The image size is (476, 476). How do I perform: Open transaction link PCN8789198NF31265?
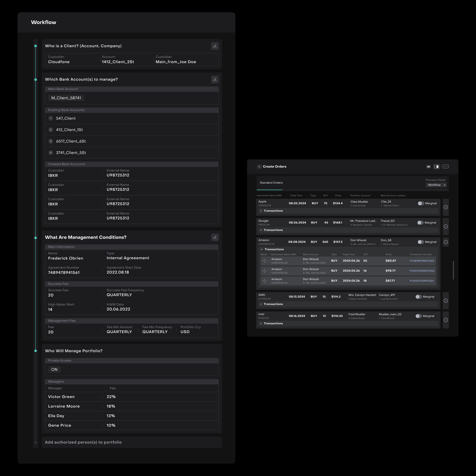(x=422, y=261)
